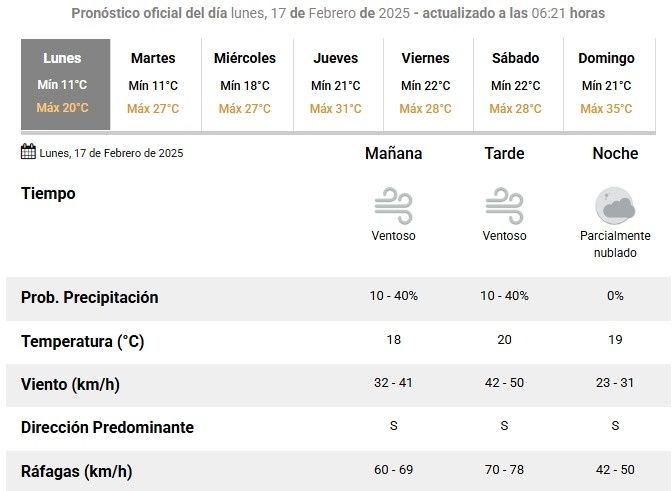
Task: Click the 'Pronóstico oficial del día' heading
Action: 149,13
